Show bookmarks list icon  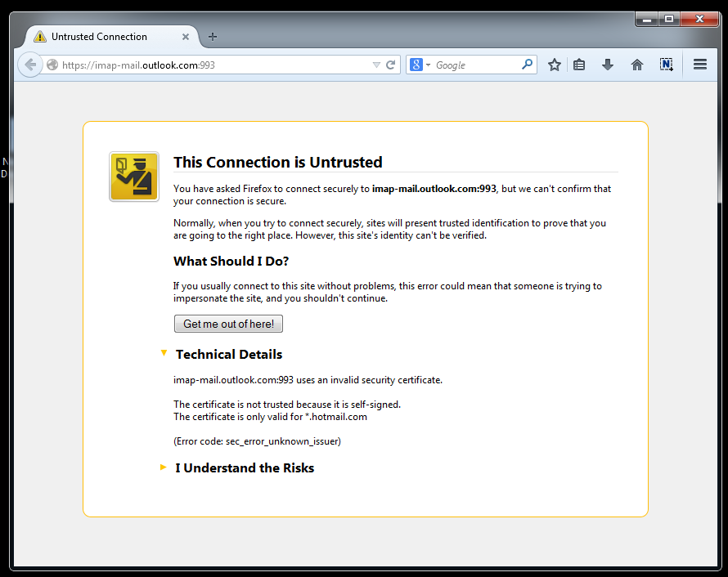tap(579, 65)
